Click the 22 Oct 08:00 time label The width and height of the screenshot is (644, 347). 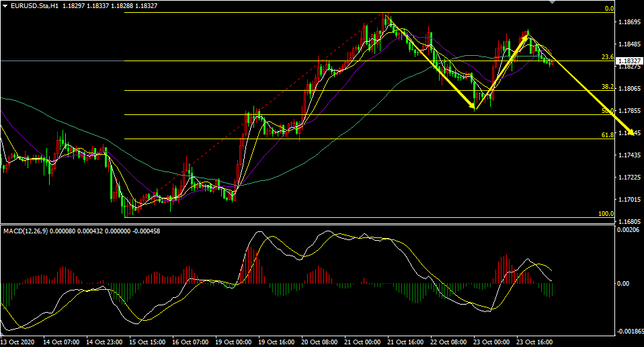click(x=449, y=342)
